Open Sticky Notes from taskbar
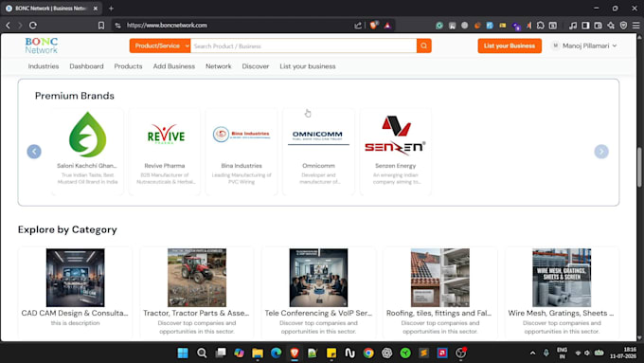 (331, 353)
